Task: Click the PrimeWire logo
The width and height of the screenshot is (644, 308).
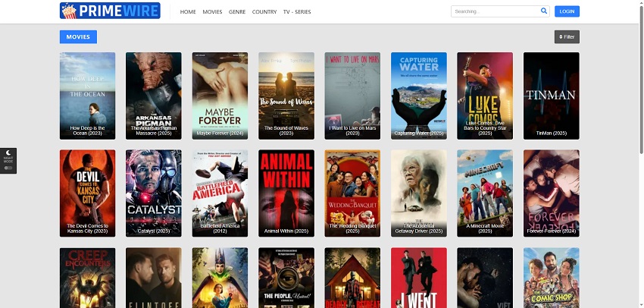Action: pyautogui.click(x=110, y=11)
